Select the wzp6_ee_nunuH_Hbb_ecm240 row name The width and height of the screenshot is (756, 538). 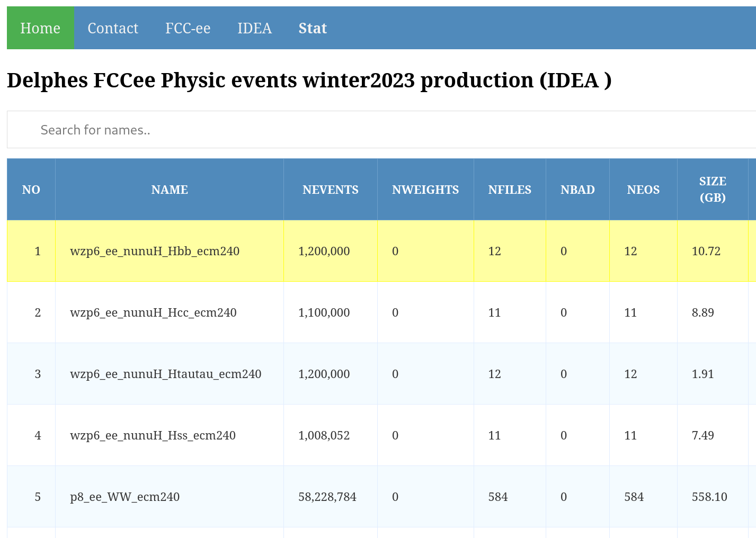click(155, 251)
